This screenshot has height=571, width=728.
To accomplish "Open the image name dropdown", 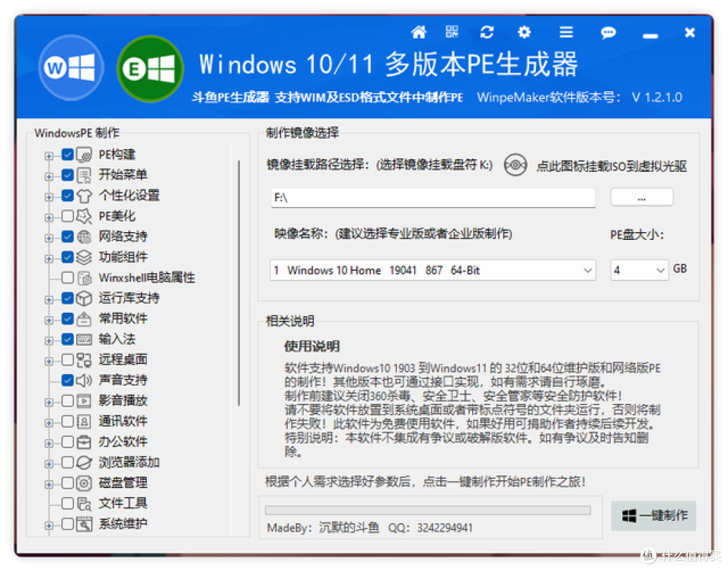I will pyautogui.click(x=586, y=270).
